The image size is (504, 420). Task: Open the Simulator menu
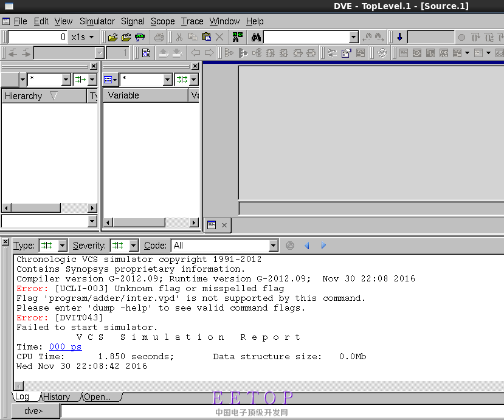click(97, 21)
